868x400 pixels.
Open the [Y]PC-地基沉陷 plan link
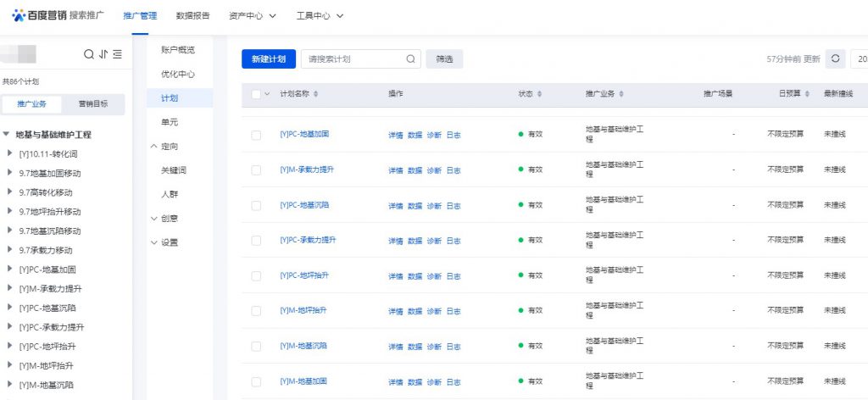304,206
